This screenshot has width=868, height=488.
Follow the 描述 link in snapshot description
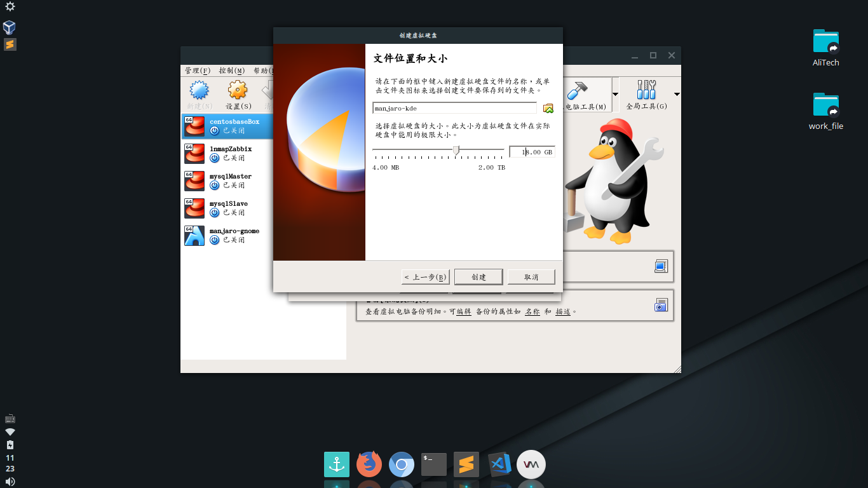click(563, 312)
